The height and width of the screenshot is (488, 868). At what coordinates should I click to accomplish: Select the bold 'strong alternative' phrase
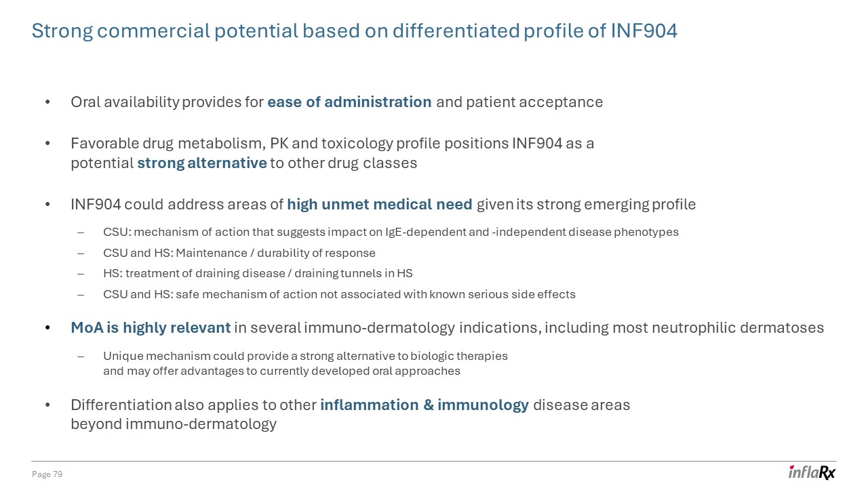[x=202, y=163]
